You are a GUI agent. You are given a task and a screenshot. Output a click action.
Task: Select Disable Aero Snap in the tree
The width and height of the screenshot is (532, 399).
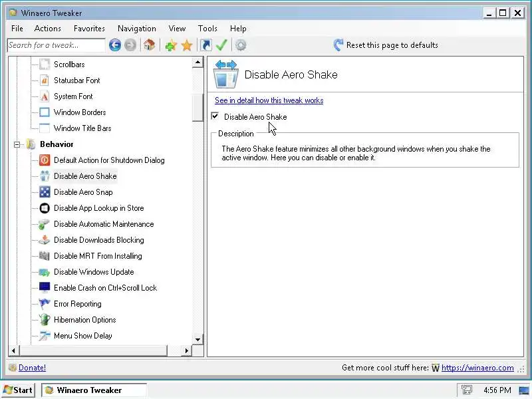[x=83, y=192]
